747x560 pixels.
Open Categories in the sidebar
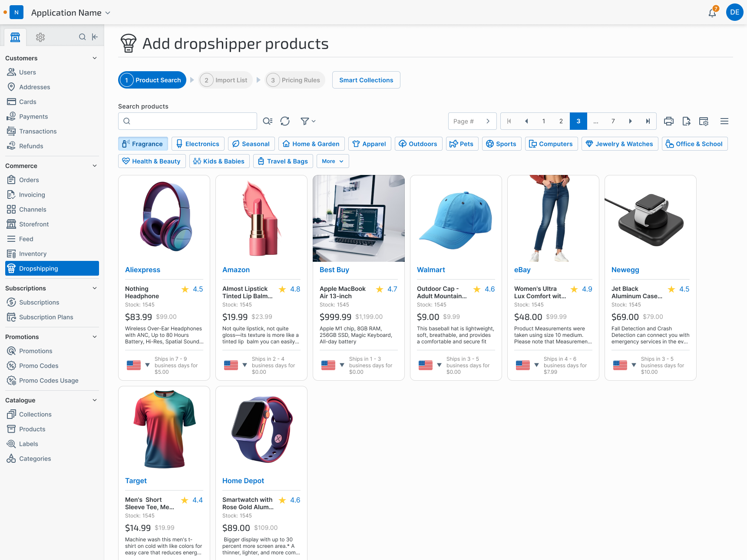(x=52, y=458)
